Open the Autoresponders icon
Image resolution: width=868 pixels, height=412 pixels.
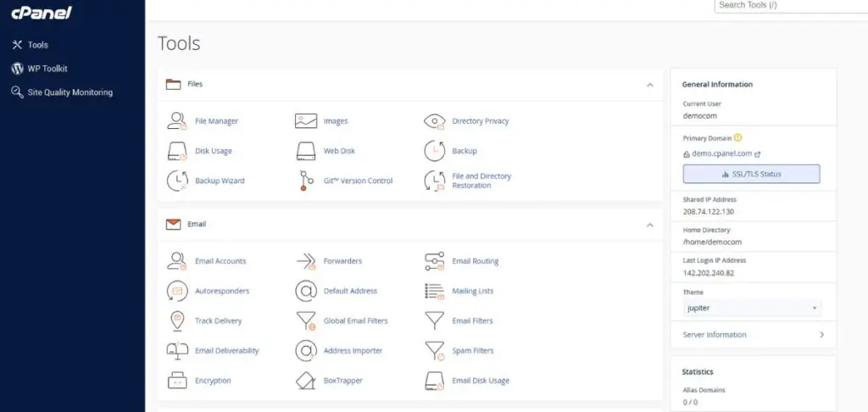click(177, 291)
